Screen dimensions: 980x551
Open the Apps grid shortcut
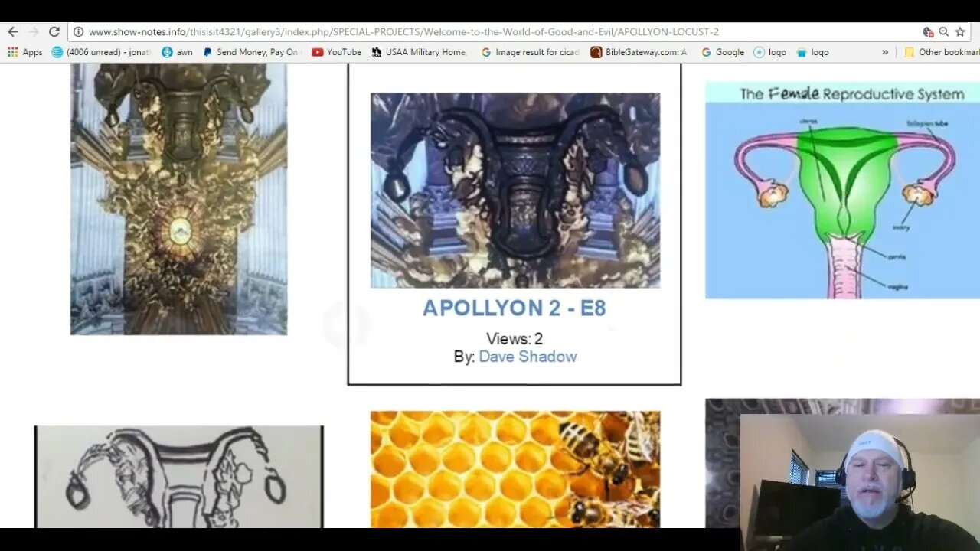[24, 52]
